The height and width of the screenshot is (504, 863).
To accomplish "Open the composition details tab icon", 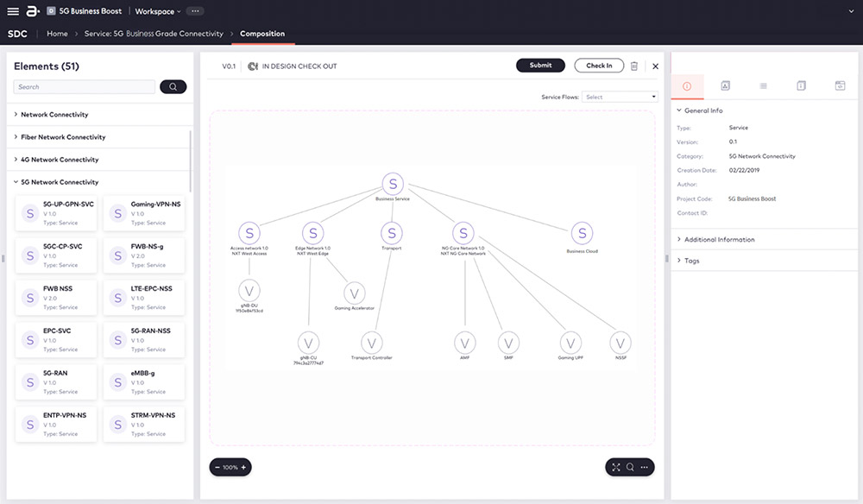I will pos(726,85).
